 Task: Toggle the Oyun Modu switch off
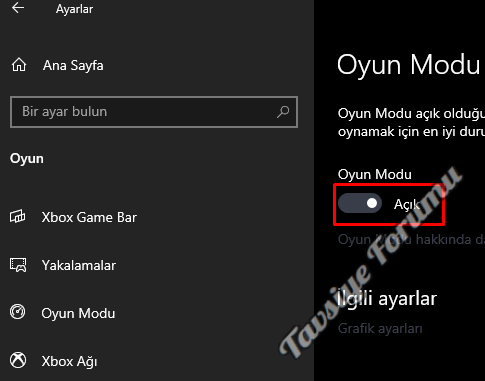coord(360,203)
